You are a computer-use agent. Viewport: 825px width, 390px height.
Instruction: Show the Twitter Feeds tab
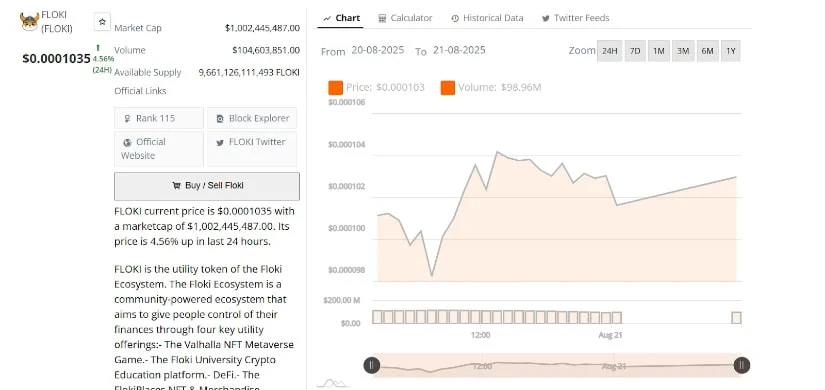pos(575,18)
